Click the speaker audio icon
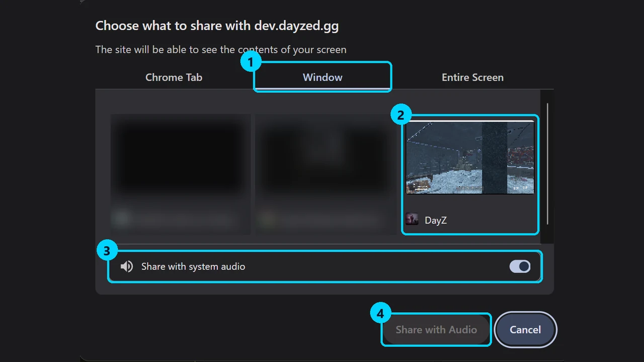 (x=127, y=266)
